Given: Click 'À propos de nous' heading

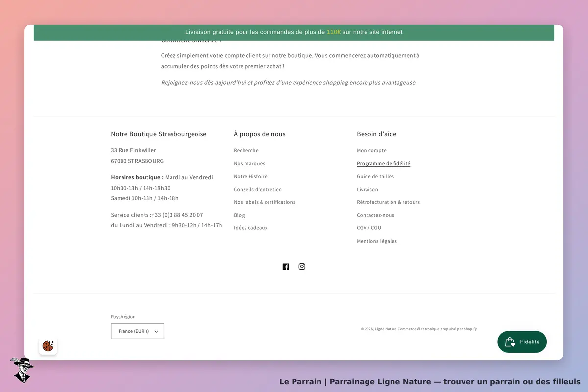Looking at the screenshot, I should pyautogui.click(x=260, y=134).
